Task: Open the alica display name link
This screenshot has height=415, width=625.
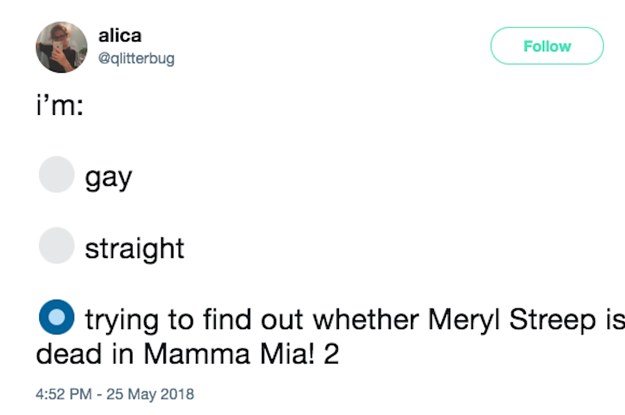Action: click(120, 36)
